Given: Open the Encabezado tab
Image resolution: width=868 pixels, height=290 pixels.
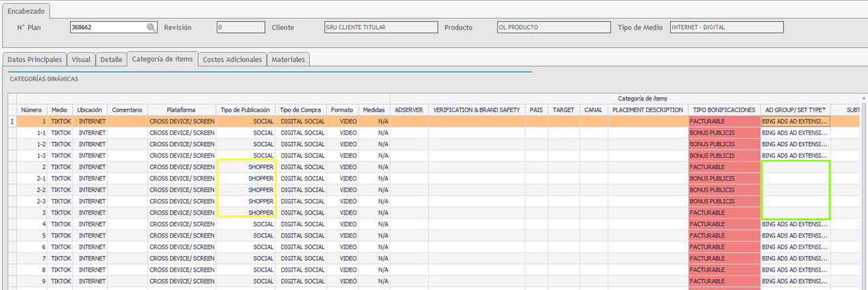Looking at the screenshot, I should 26,11.
